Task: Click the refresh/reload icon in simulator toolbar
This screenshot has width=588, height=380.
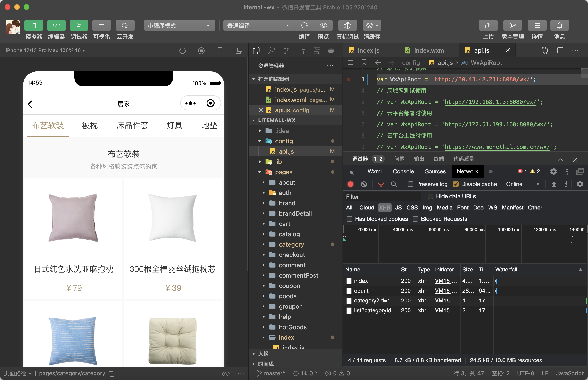Action: 182,51
